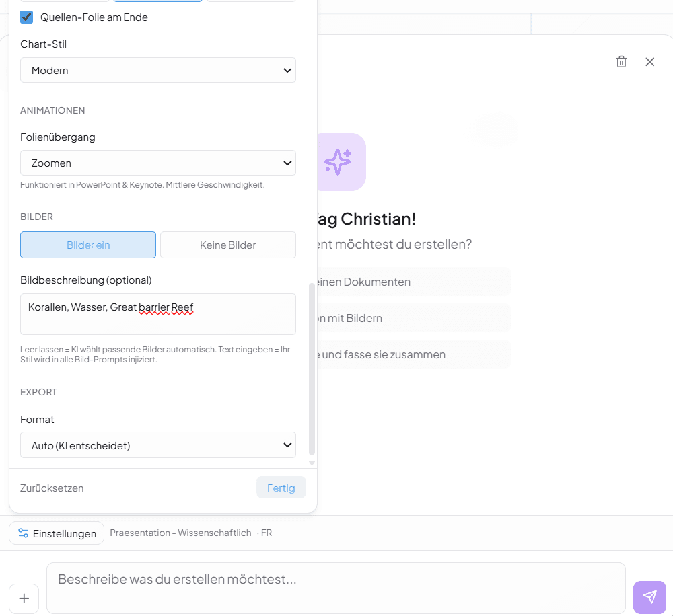The height and width of the screenshot is (616, 673).
Task: Open Einstellungen with the sliders icon
Action: click(57, 533)
